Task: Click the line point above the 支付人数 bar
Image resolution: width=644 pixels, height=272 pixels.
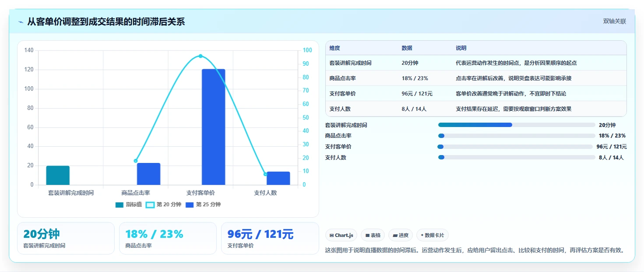Action: point(265,174)
